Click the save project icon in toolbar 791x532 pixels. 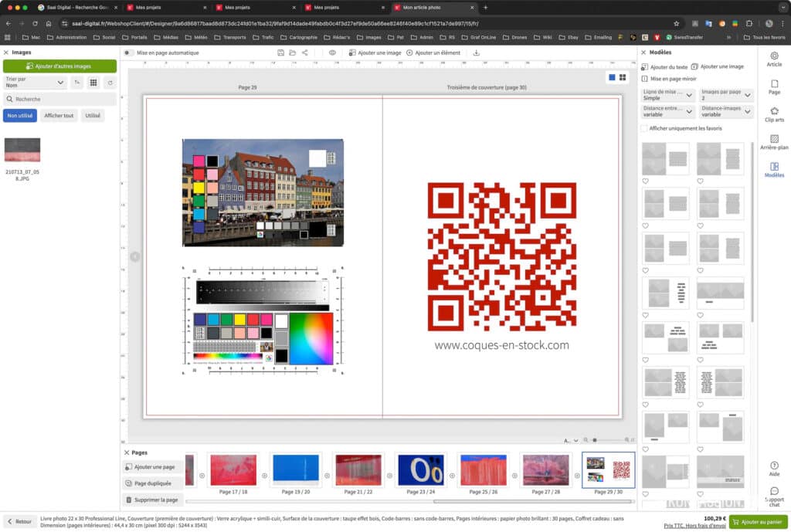tap(280, 53)
